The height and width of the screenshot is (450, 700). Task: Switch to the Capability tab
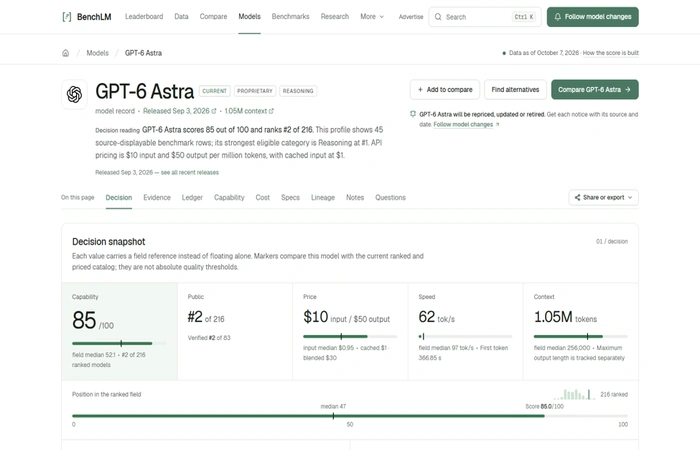point(229,197)
